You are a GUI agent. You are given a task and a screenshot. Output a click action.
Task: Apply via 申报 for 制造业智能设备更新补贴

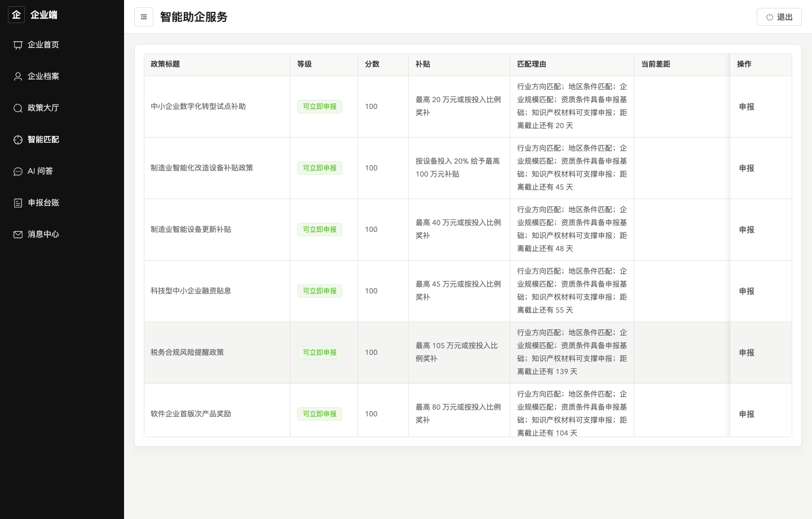[x=747, y=230]
